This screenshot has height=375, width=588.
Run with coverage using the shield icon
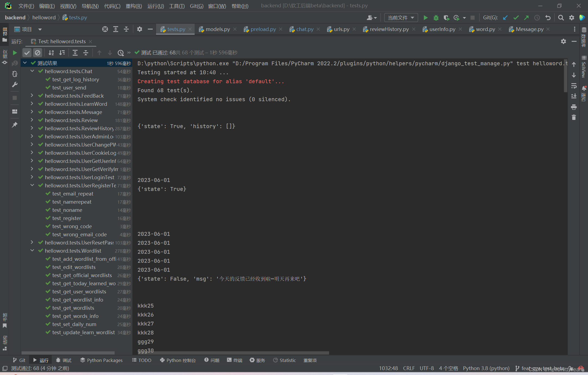tap(446, 18)
